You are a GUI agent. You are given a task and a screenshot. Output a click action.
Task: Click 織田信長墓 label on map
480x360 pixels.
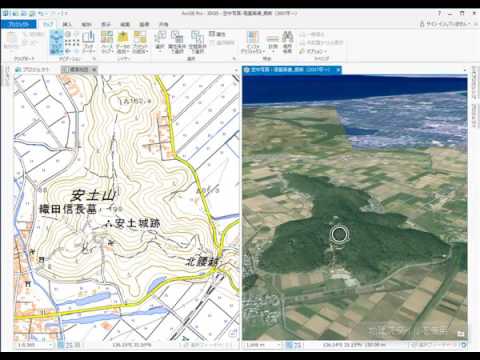point(68,209)
